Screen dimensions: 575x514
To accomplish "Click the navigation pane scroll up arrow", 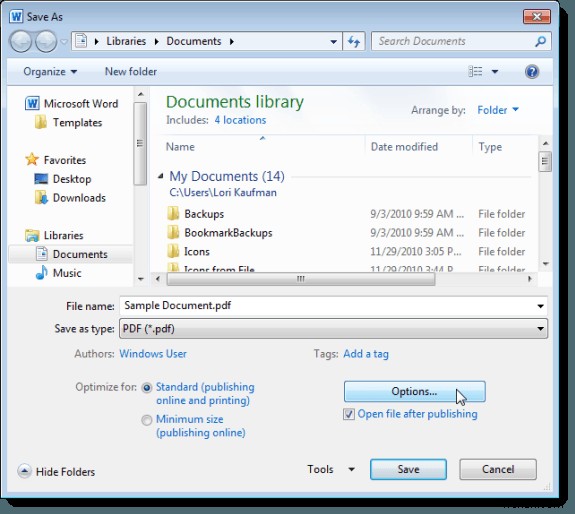I will (140, 95).
